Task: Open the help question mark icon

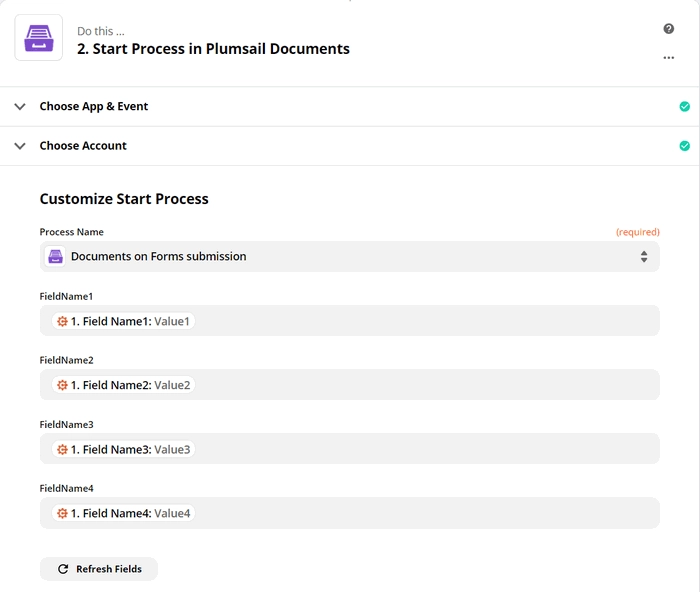Action: coord(668,29)
